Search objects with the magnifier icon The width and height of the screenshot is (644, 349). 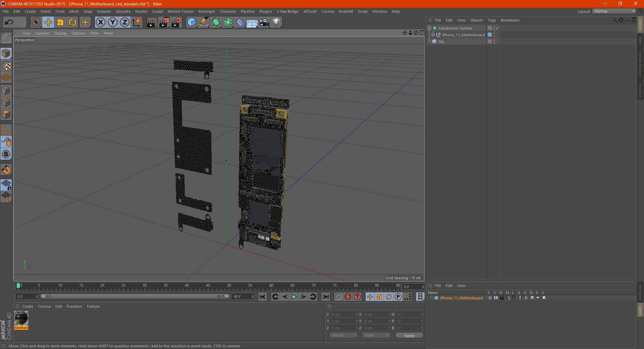coord(615,20)
